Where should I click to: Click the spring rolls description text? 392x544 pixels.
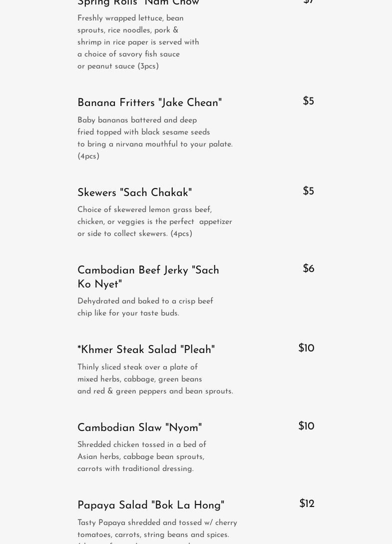pyautogui.click(x=138, y=42)
